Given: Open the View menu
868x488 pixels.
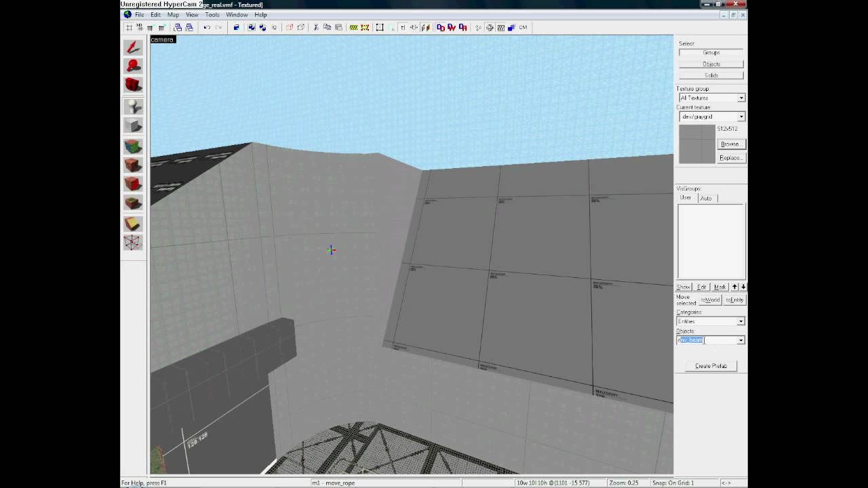Looking at the screenshot, I should (192, 14).
